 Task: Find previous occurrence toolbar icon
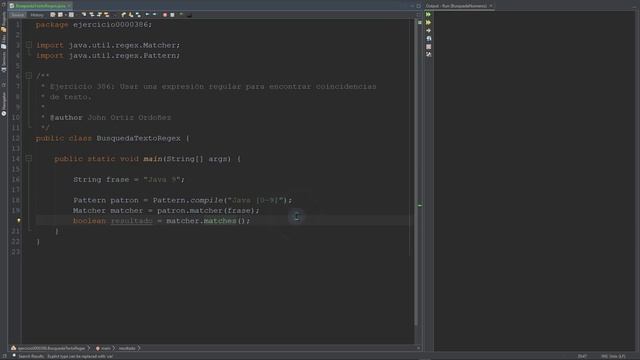pos(92,15)
